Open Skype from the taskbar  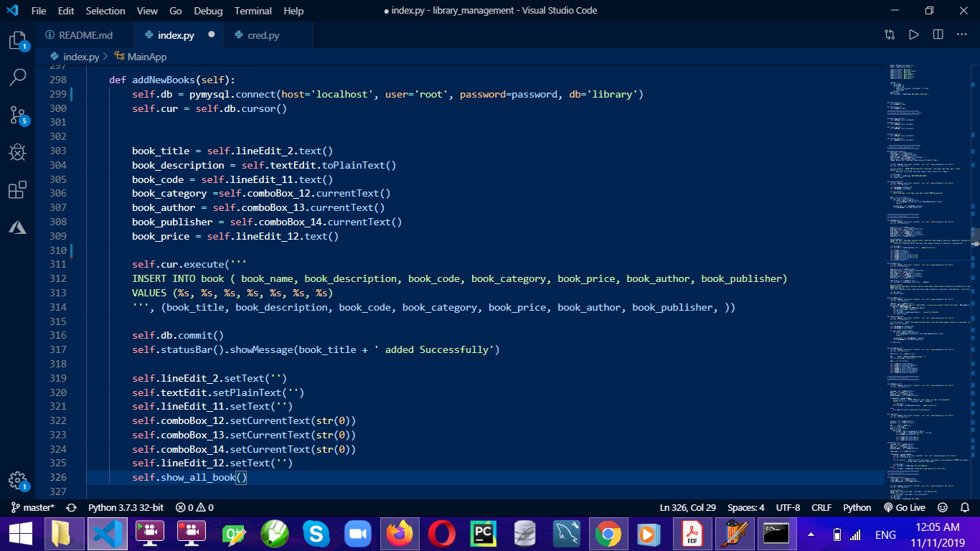pos(316,534)
